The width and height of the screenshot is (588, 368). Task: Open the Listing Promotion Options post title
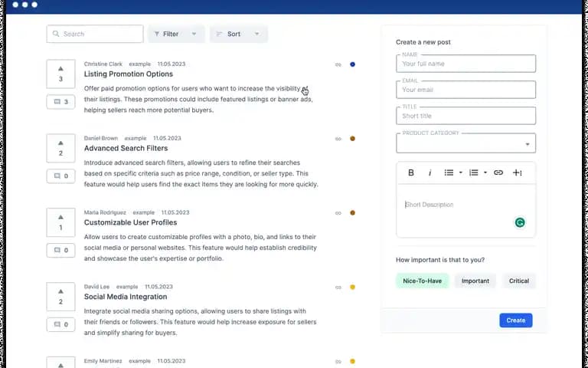pyautogui.click(x=129, y=74)
